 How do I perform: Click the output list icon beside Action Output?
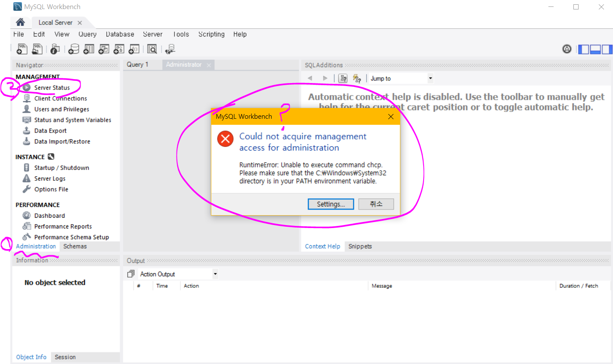(131, 274)
